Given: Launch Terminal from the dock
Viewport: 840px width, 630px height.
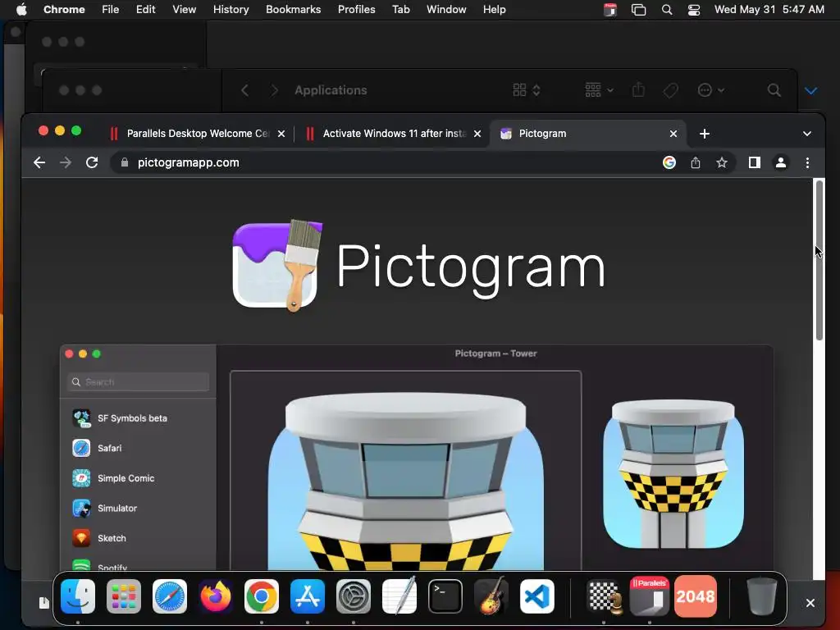Looking at the screenshot, I should pyautogui.click(x=445, y=596).
